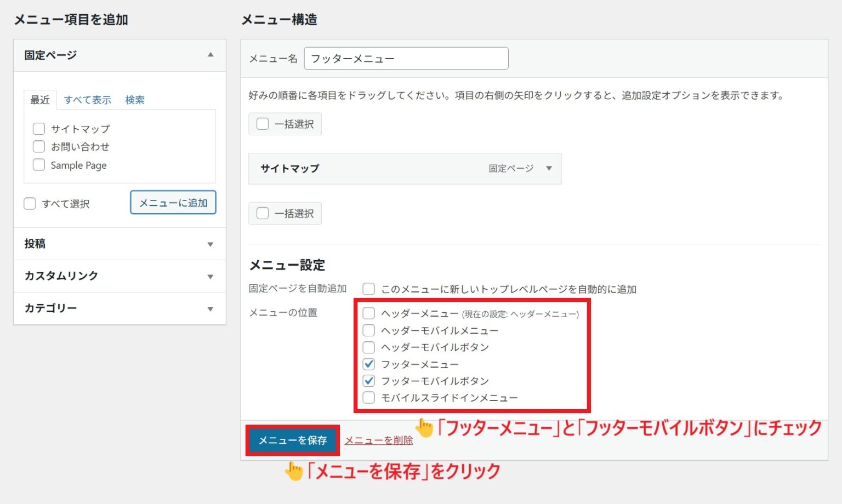842x504 pixels.
Task: Check the ヘッダーメニュー position checkbox
Action: (x=369, y=313)
